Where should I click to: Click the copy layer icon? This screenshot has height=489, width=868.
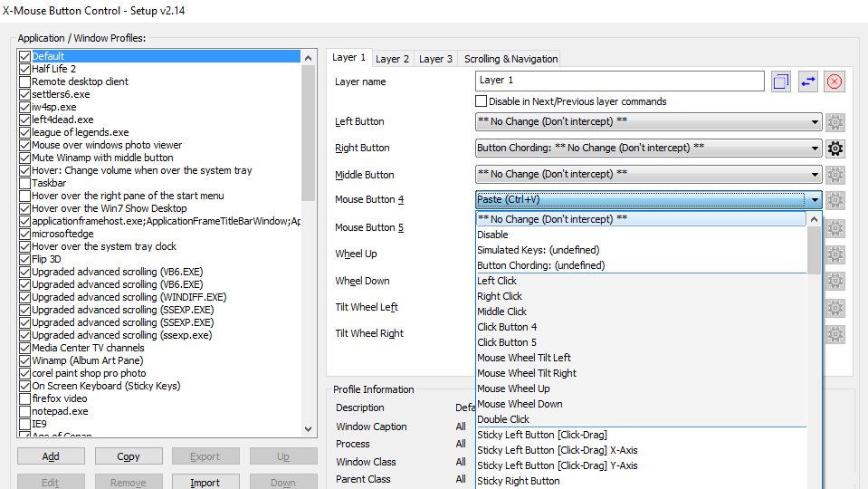click(x=781, y=81)
